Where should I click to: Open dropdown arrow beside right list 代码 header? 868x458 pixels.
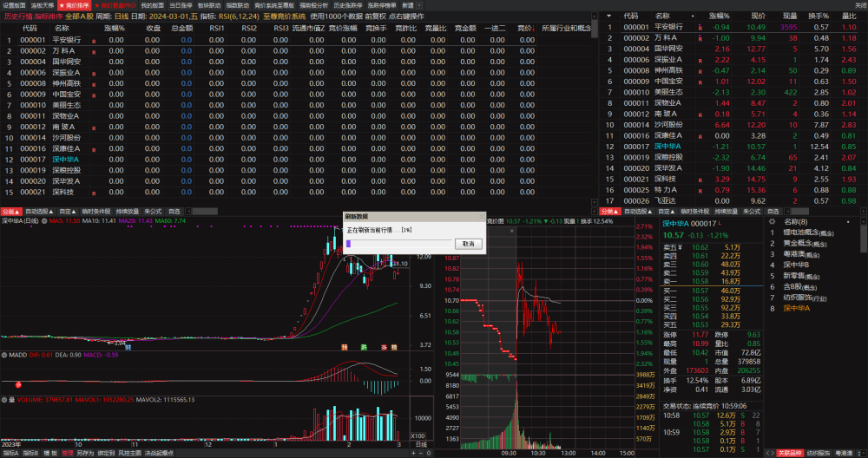coord(609,16)
